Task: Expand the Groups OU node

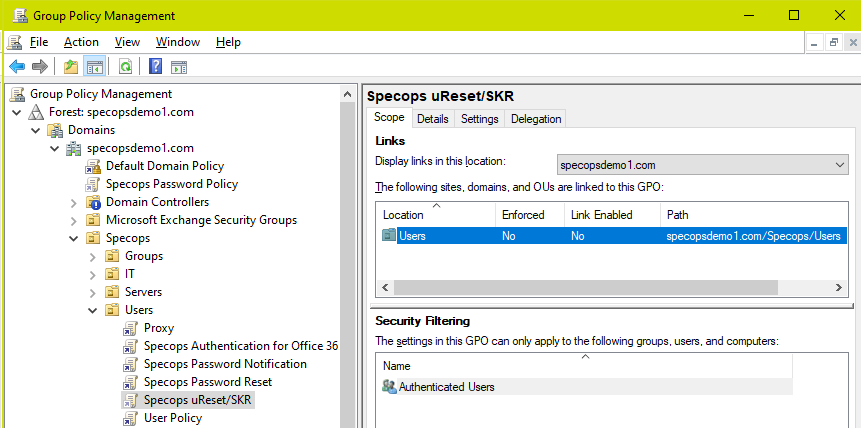Action: pos(93,257)
